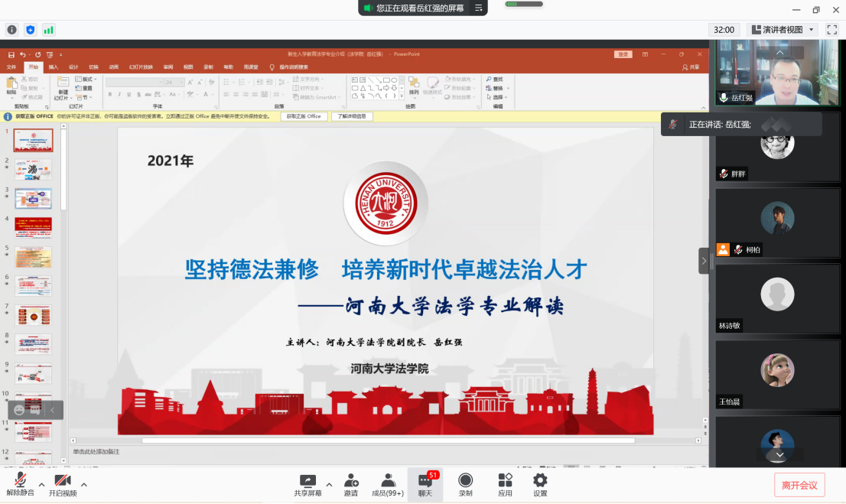This screenshot has height=504, width=846.
Task: Click the blue security shield icon
Action: tap(31, 30)
